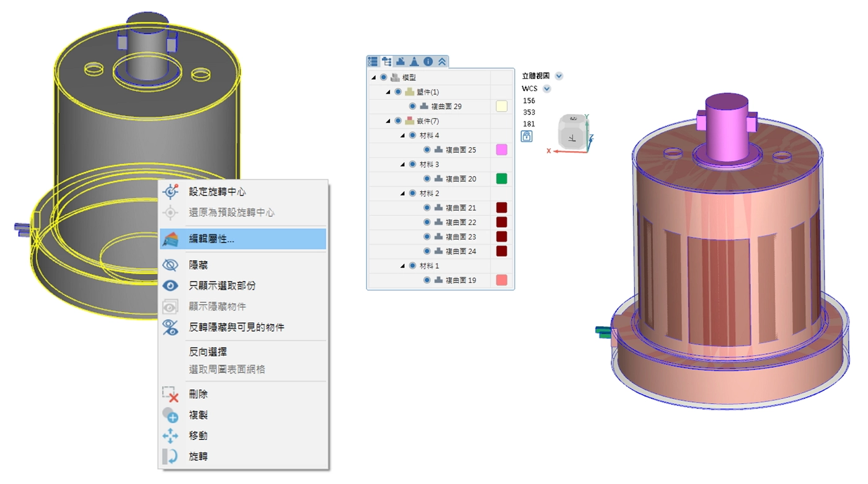Click the 刪除 delete icon in the context menu

[170, 394]
